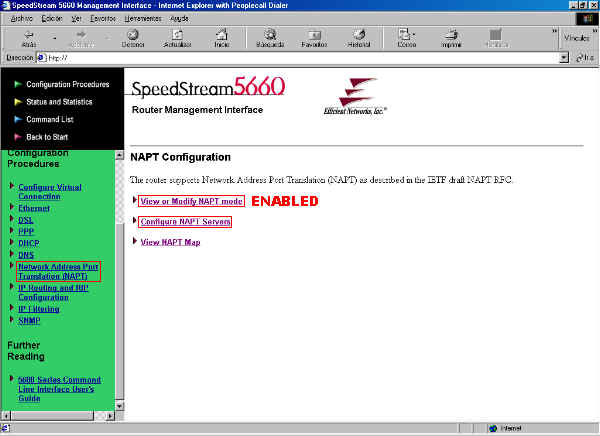Click the Imprimir (Print) toolbar icon

point(452,38)
